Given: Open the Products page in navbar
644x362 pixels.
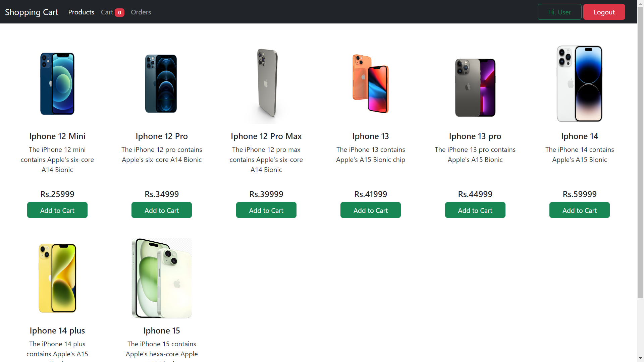Looking at the screenshot, I should (81, 12).
